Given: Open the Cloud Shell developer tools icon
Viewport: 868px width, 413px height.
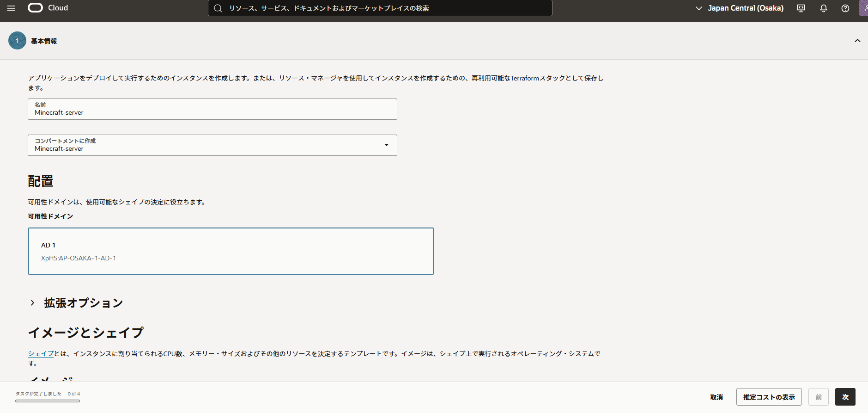Looking at the screenshot, I should click(801, 8).
